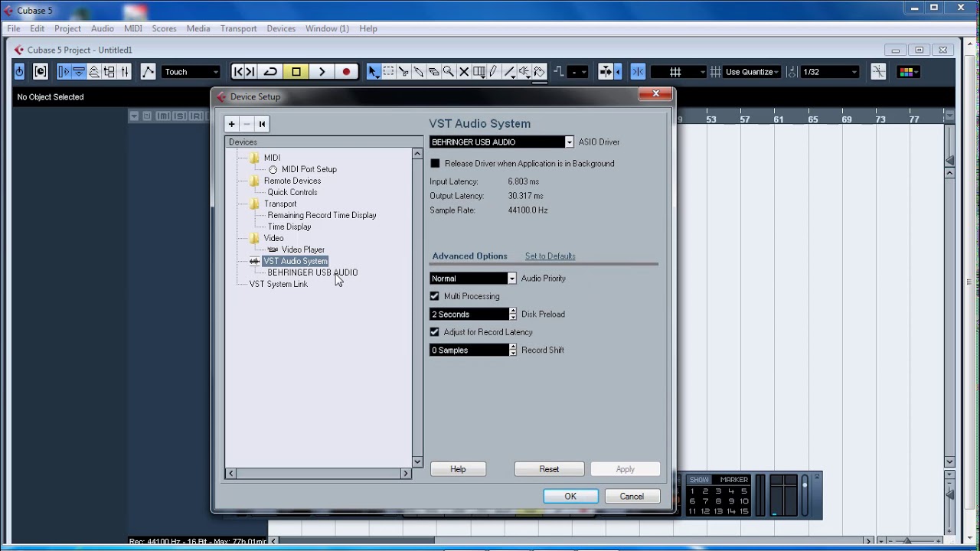Select the Object Selection arrow tool
The height and width of the screenshot is (551, 980).
tap(374, 72)
